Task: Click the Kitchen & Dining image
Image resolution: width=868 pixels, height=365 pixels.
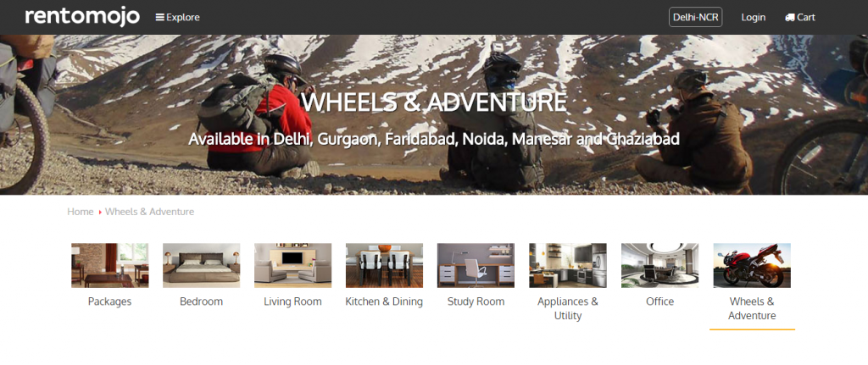Action: (x=384, y=265)
